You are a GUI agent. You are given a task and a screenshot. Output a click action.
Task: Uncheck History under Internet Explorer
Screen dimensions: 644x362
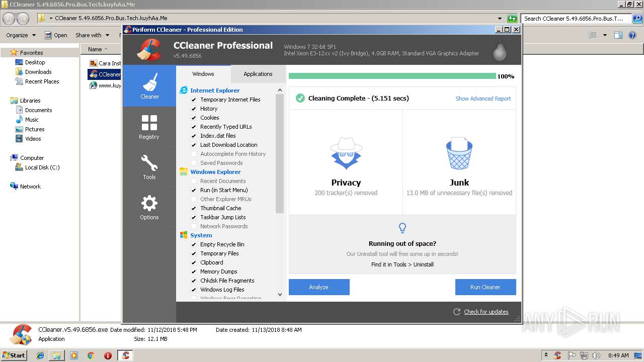click(x=194, y=109)
